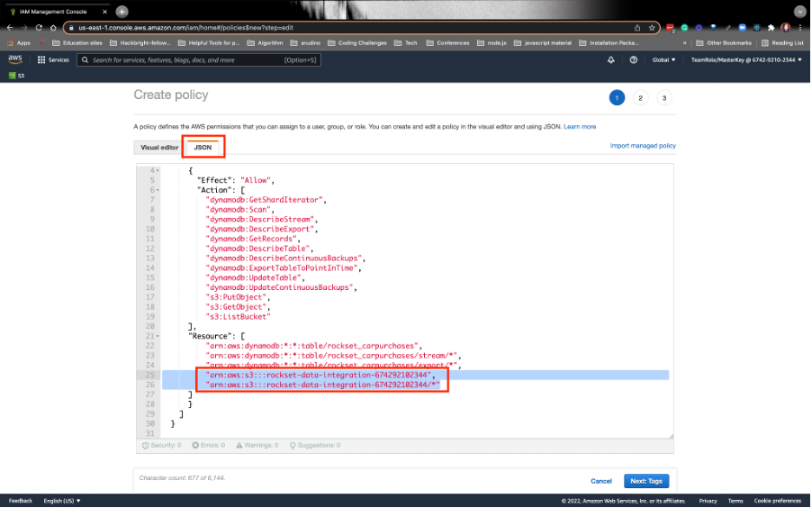Image resolution: width=812 pixels, height=508 pixels.
Task: Show hidden bookmarks with the overflow chevron
Action: pos(684,43)
